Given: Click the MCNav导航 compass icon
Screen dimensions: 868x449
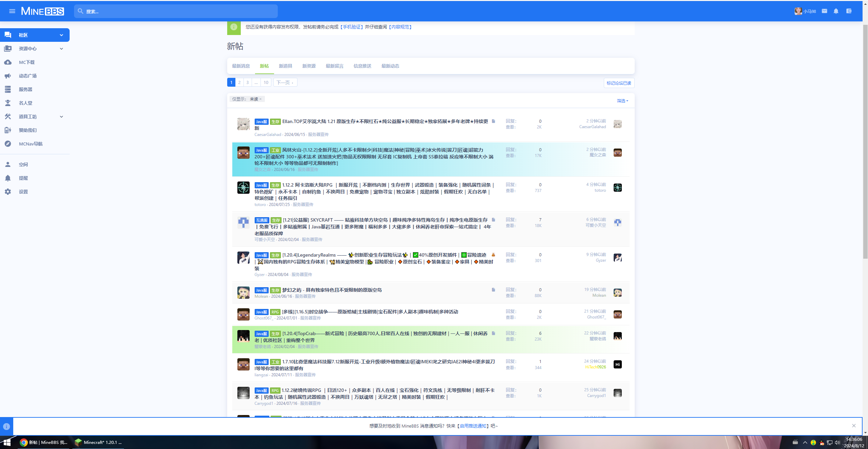Looking at the screenshot, I should click(x=8, y=144).
